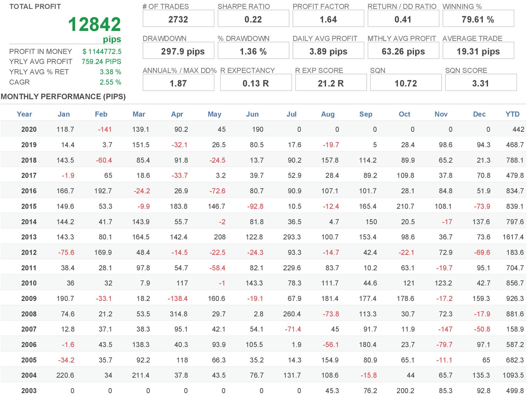The image size is (532, 401).
Task: Click the Aug column header
Action: pos(328,114)
